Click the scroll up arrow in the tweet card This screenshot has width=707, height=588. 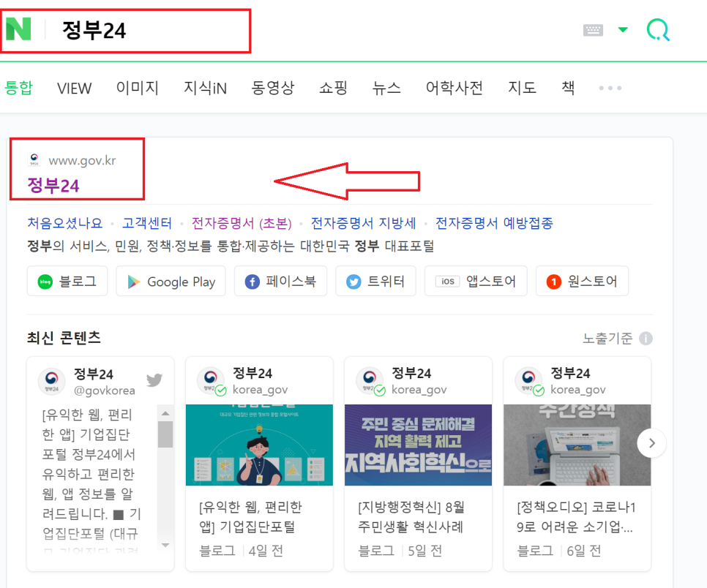[x=165, y=413]
